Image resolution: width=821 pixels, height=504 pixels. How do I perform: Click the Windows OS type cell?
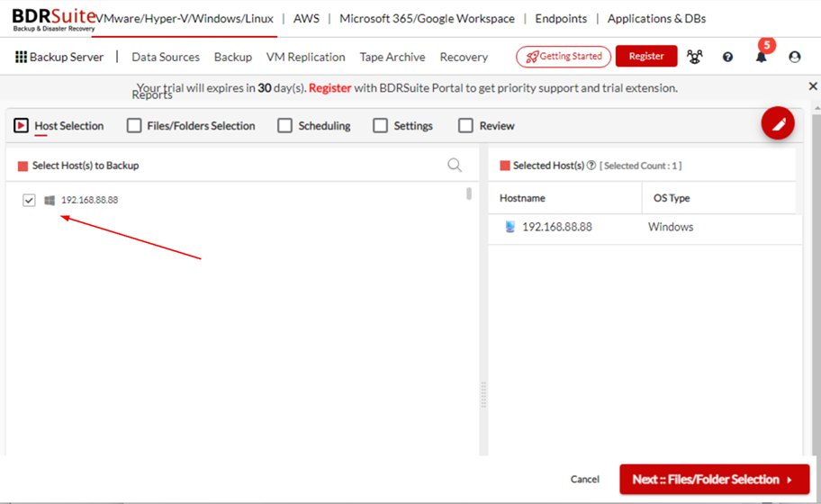[x=670, y=227]
